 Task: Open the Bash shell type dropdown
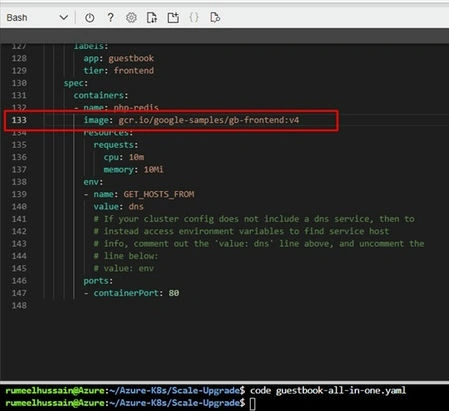click(37, 17)
